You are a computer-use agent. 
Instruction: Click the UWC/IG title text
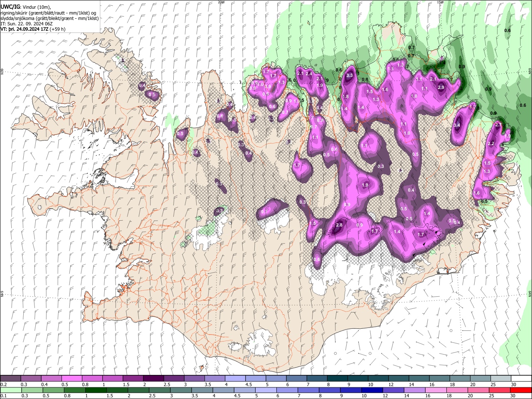coord(10,7)
